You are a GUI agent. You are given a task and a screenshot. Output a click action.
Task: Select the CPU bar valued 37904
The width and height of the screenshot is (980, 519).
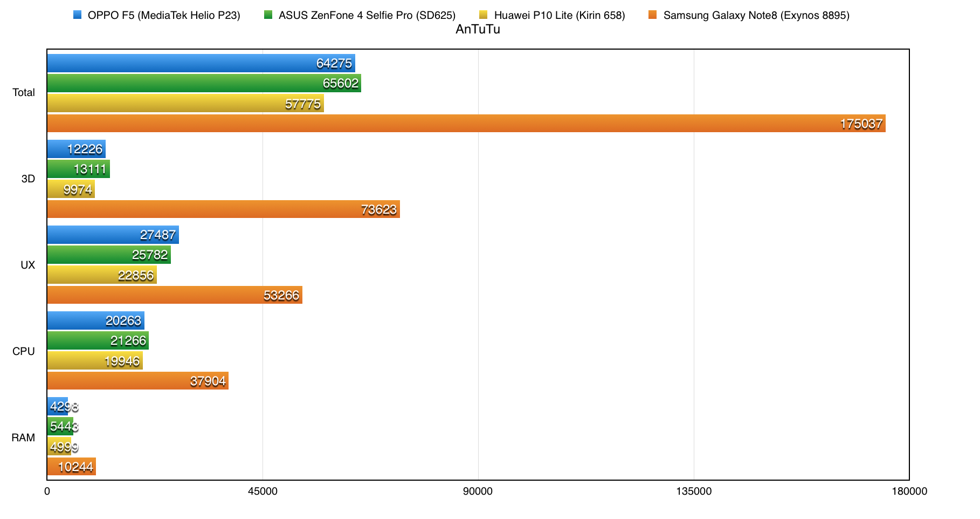tap(138, 380)
